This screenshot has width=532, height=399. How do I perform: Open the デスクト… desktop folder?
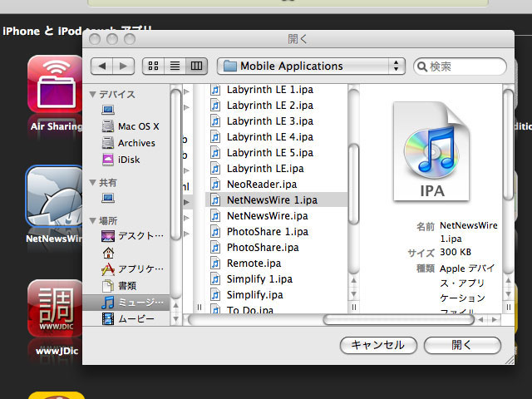pos(132,235)
